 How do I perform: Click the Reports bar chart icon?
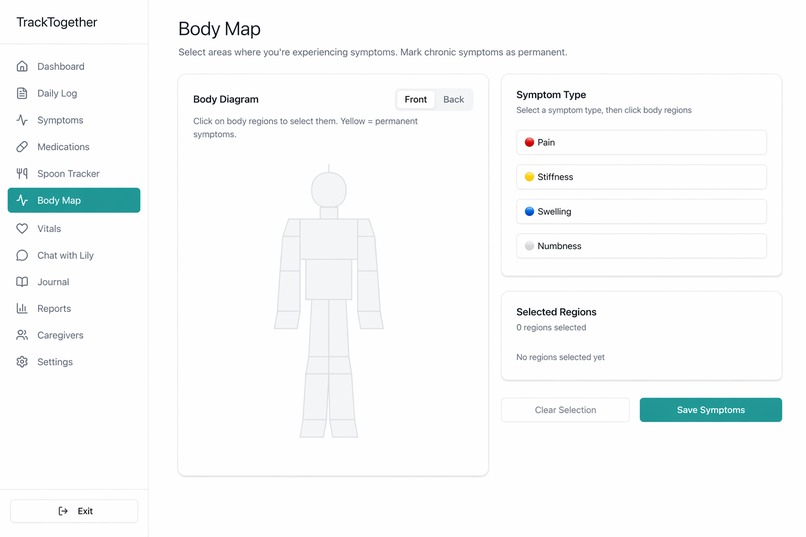pos(22,308)
